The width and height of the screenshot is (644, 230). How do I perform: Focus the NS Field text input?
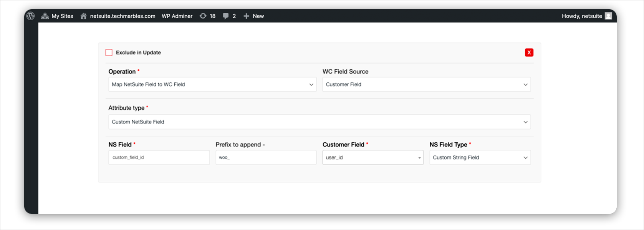(x=159, y=158)
